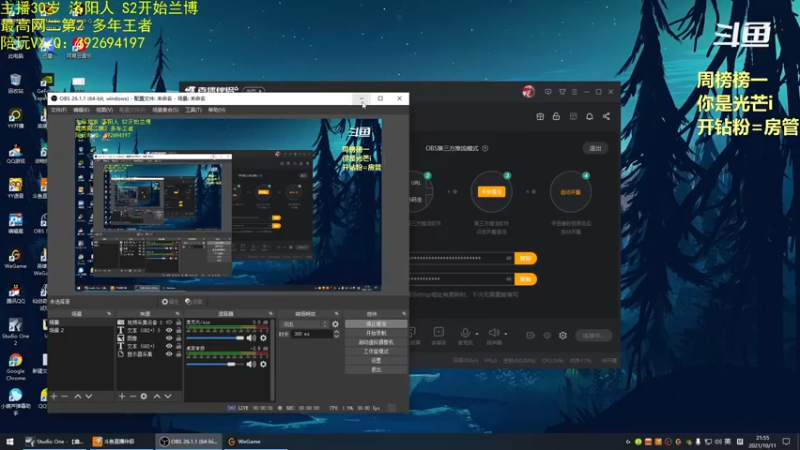Adjust the 桌面音频 volume slider
Image resolution: width=800 pixels, height=450 pixels.
pos(215,364)
